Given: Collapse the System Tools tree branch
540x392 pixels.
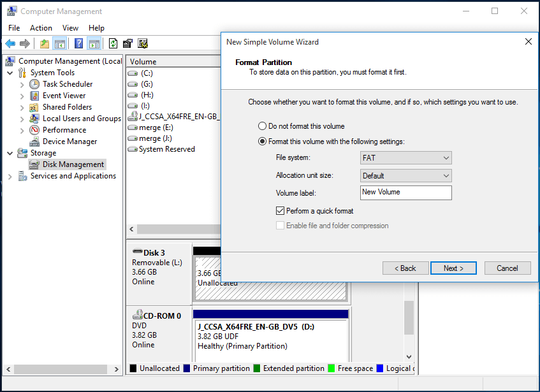Looking at the screenshot, I should 9,72.
